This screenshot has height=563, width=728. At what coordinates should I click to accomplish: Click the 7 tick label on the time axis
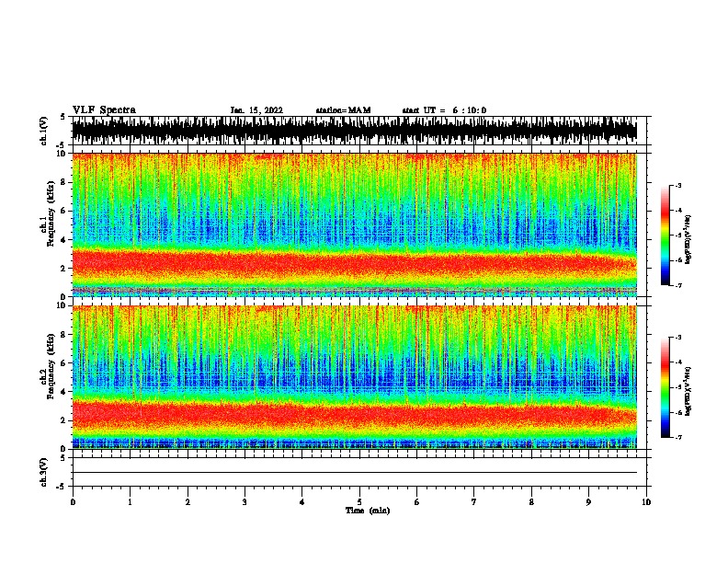pyautogui.click(x=474, y=501)
